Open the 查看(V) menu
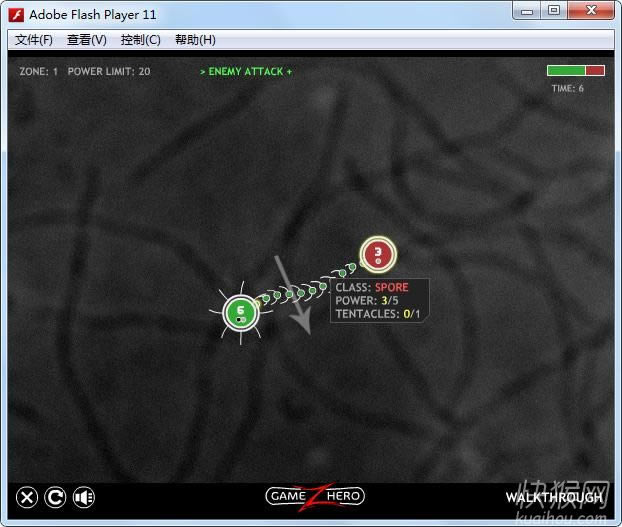622x527 pixels. pyautogui.click(x=86, y=40)
